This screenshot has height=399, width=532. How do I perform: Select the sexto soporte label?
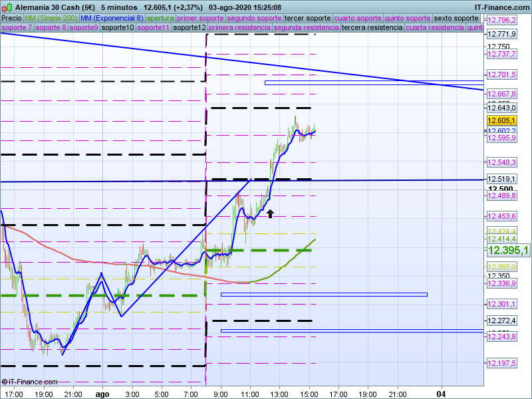tap(456, 18)
